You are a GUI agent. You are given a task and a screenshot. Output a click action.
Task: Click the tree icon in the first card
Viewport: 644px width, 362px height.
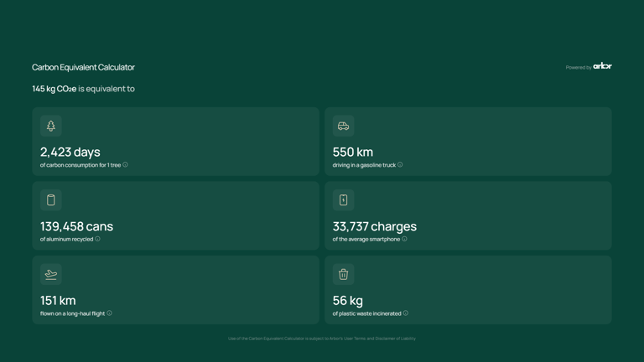(x=51, y=126)
